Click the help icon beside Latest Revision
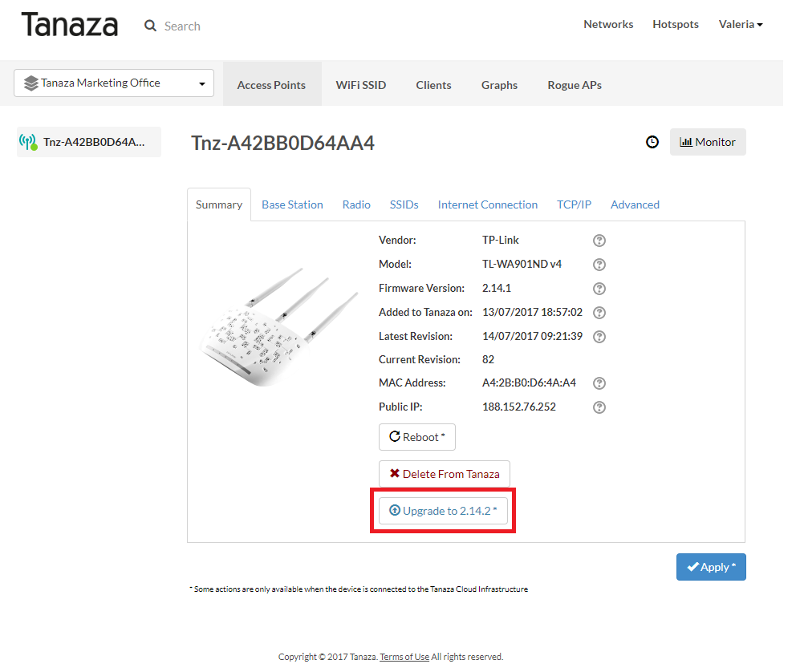This screenshot has height=672, width=796. click(599, 337)
